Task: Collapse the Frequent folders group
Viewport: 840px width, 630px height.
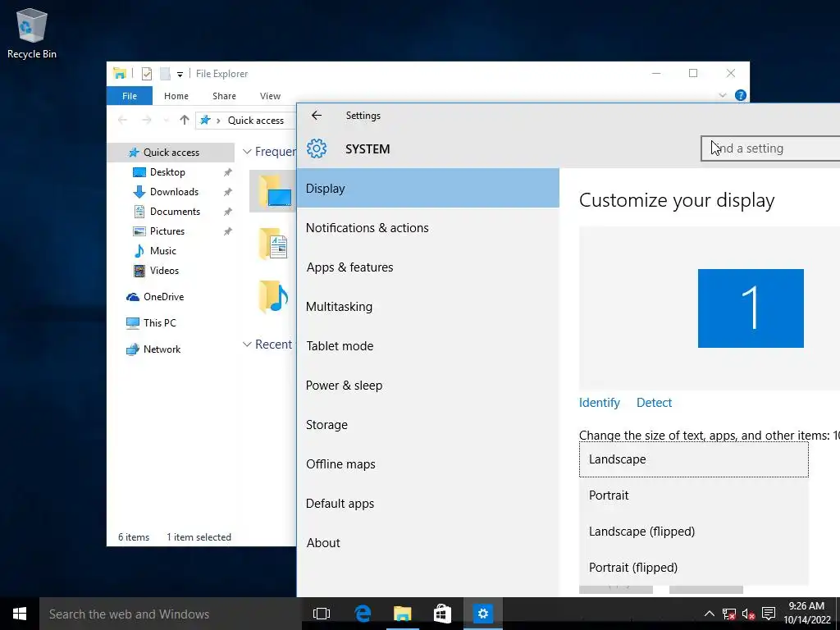Action: coord(247,152)
